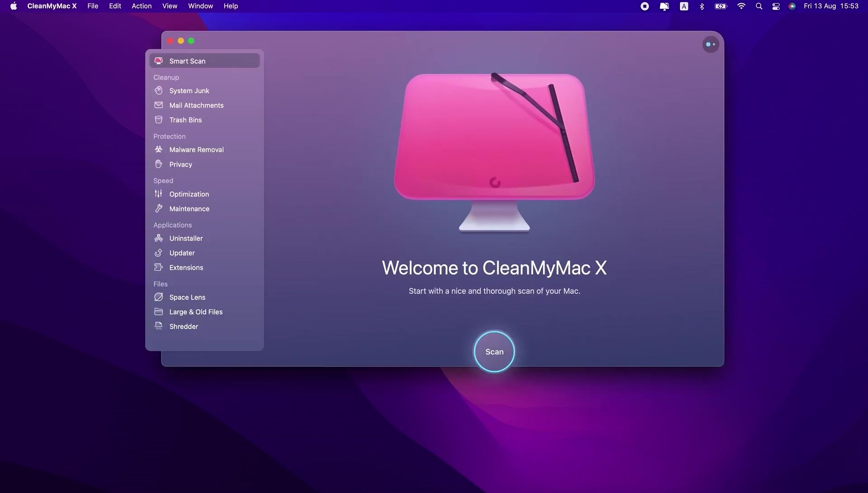Select Optimization label in sidebar

[x=189, y=194]
